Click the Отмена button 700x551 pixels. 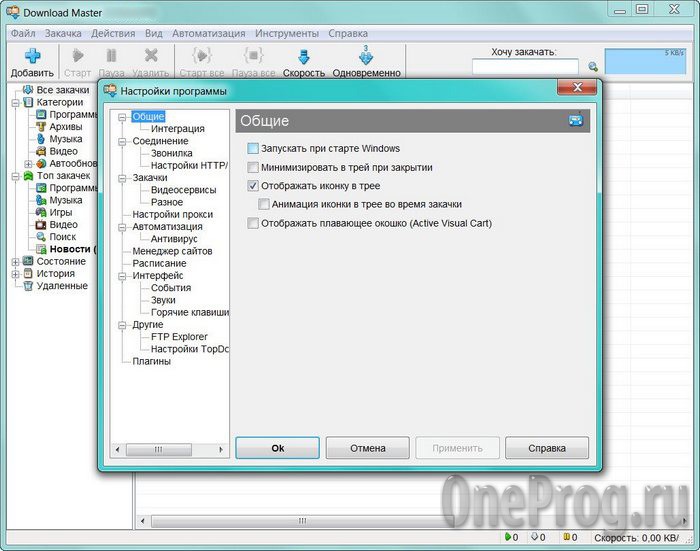[367, 448]
